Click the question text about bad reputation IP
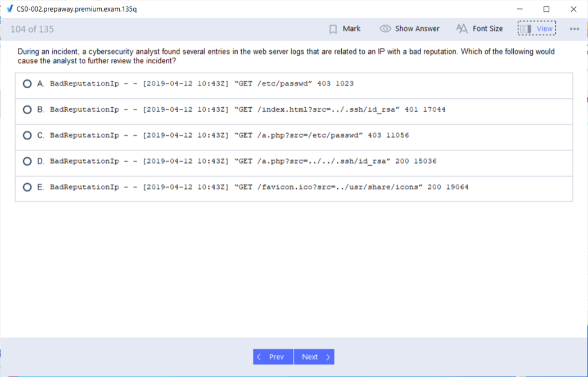This screenshot has height=377, width=588. tap(286, 56)
